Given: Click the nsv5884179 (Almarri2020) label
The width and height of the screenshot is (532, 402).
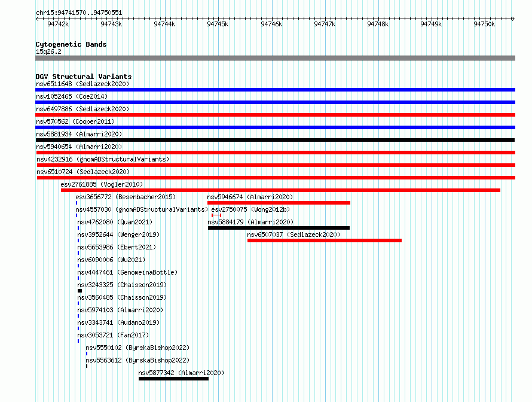Looking at the screenshot, I should pos(250,222).
